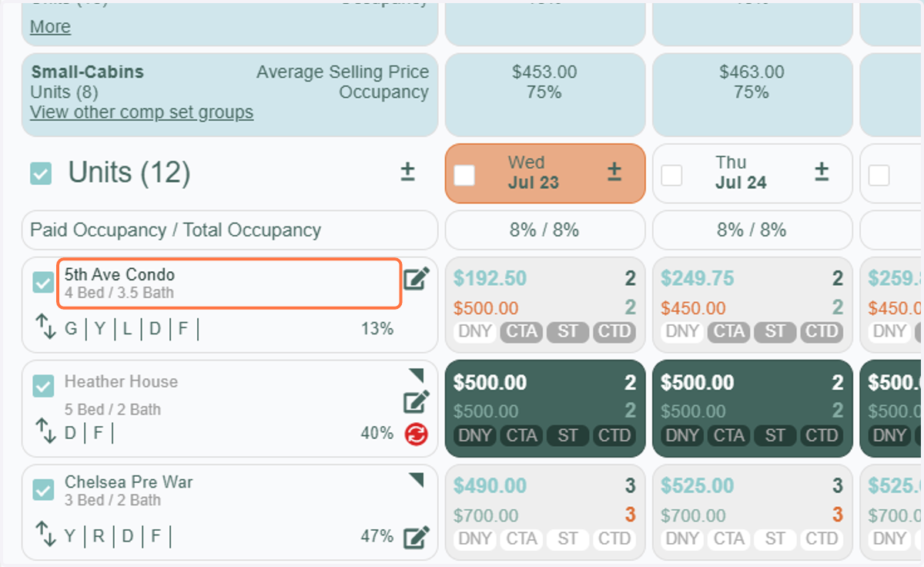Screen dimensions: 924x567
Task: Toggle CTD on Heather House Thu Jul 24
Action: [821, 435]
